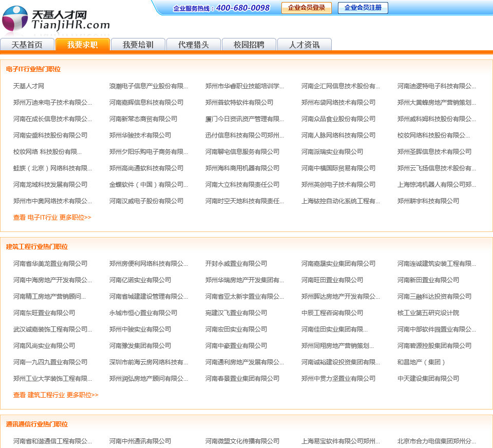
Task: Select the 我要求职 tab
Action: [x=82, y=45]
